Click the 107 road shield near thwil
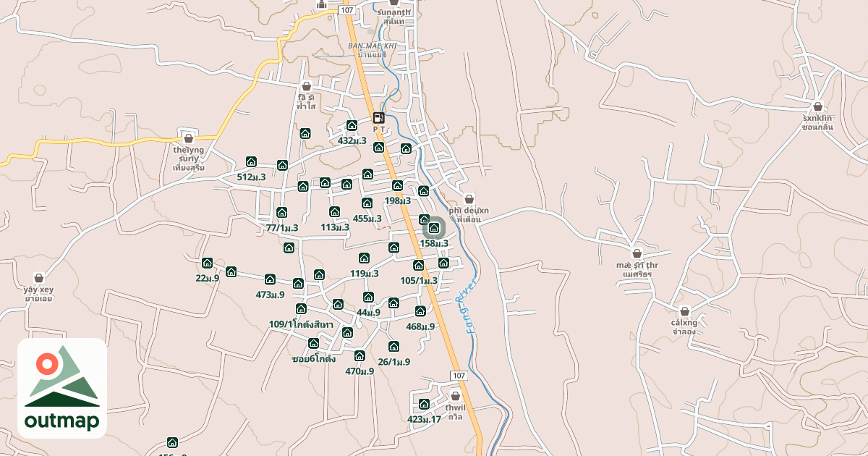Viewport: 868px width, 456px height. coord(459,375)
